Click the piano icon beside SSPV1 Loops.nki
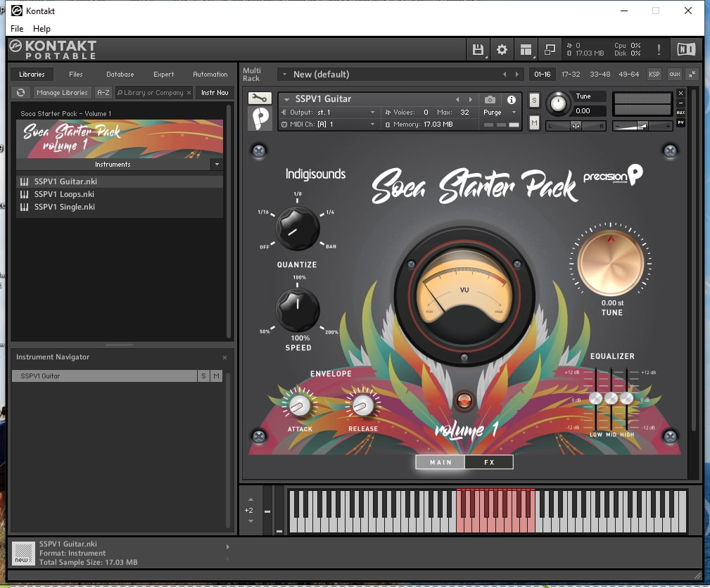The width and height of the screenshot is (710, 588). 24,194
